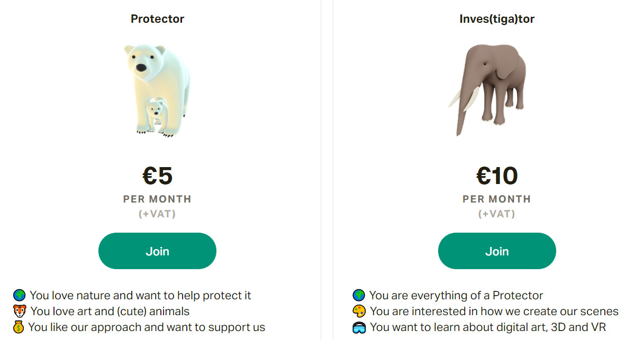Click the globe emoji beside 'love nature'
This screenshot has width=644, height=340.
[x=20, y=296]
